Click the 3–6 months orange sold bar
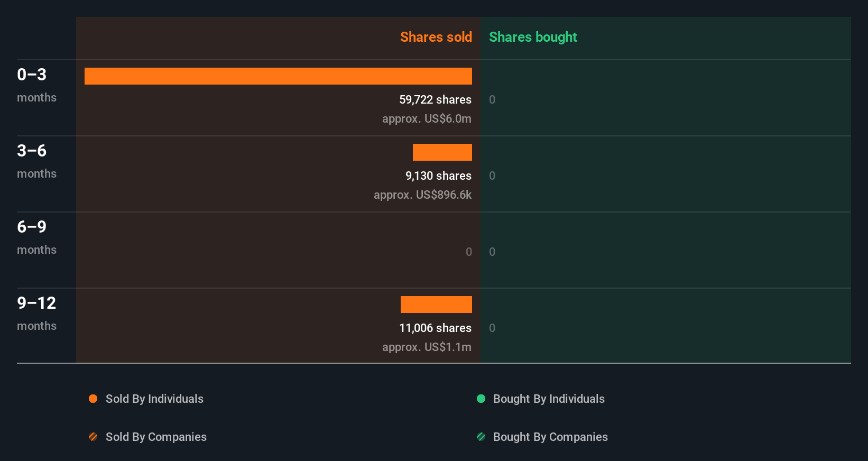868x461 pixels. (x=442, y=152)
